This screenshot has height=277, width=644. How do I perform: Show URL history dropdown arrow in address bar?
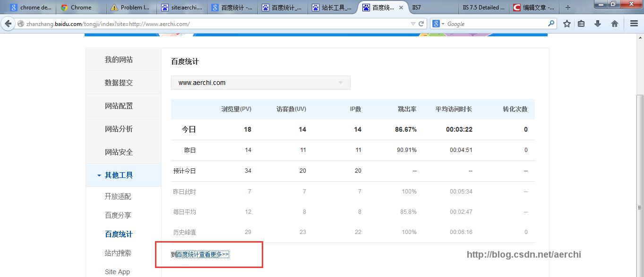click(413, 24)
